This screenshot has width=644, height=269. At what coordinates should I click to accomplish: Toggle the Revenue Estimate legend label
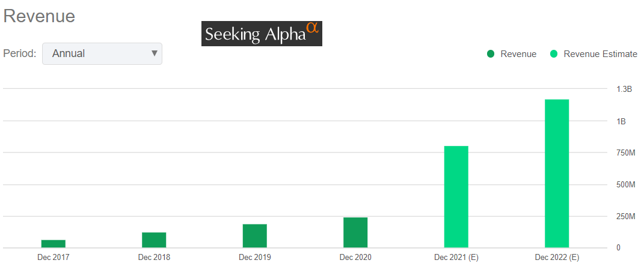click(x=600, y=54)
